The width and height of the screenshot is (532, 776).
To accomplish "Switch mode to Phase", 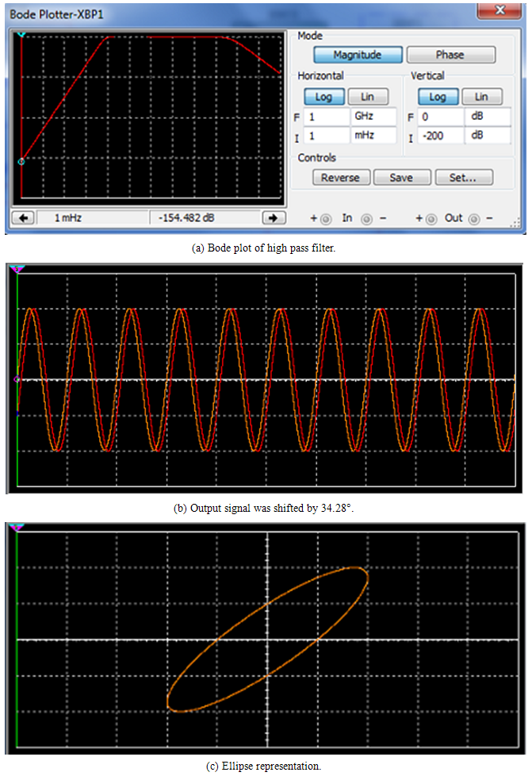I will [450, 55].
